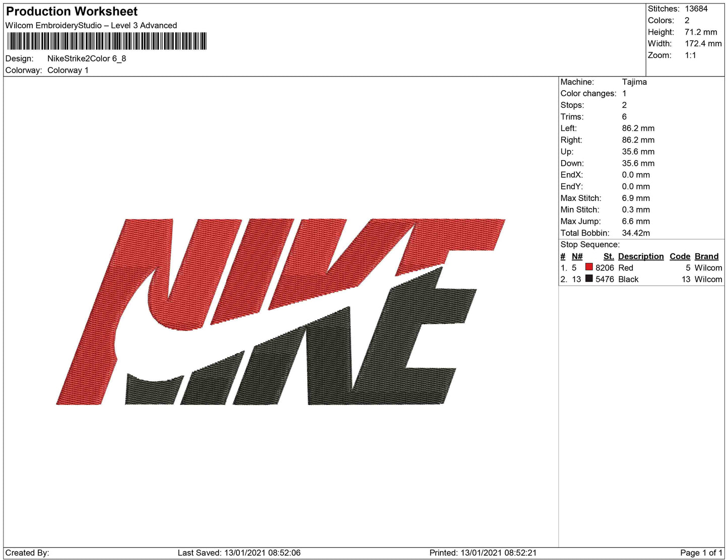Click the N# column header
The height and width of the screenshot is (560, 728).
click(577, 256)
